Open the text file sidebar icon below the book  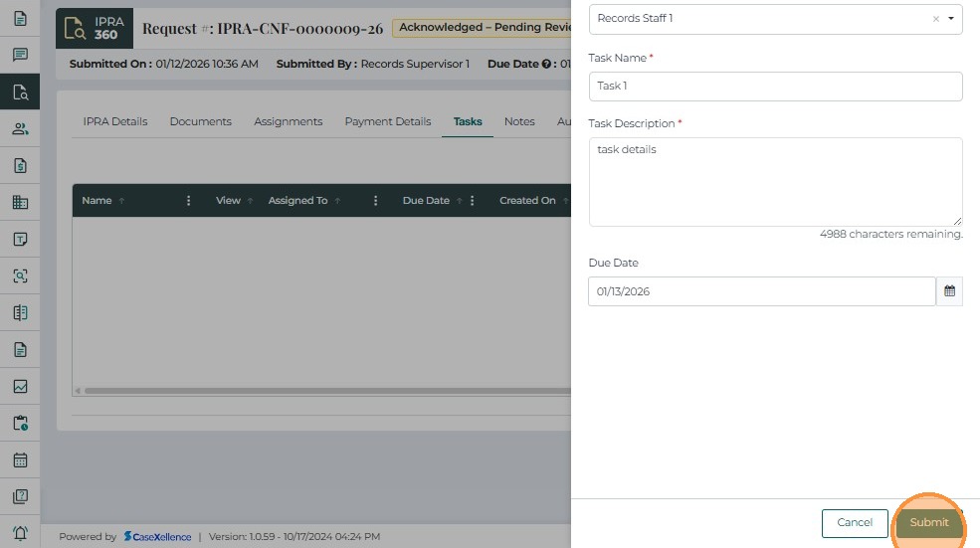[20, 349]
